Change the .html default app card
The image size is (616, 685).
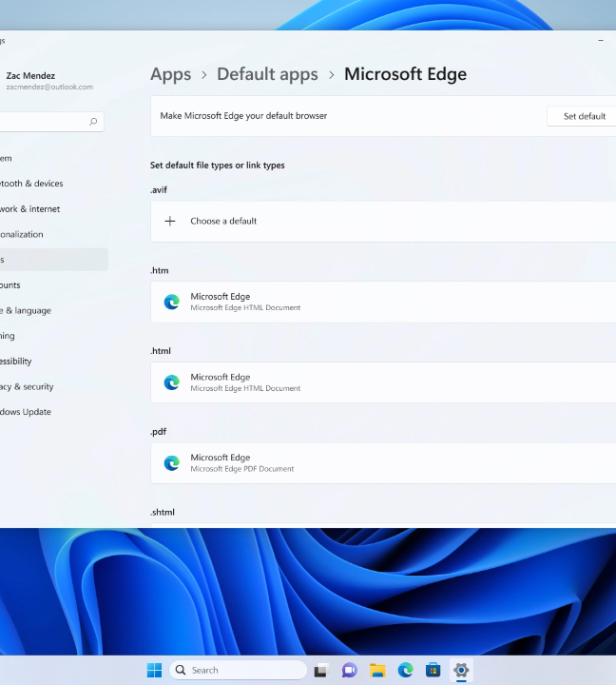point(383,382)
